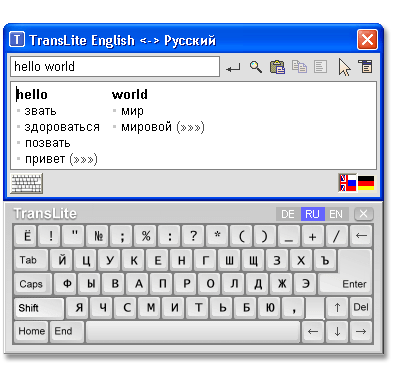The image size is (393, 365).
Task: Switch keyboard layout to DE
Action: (288, 214)
